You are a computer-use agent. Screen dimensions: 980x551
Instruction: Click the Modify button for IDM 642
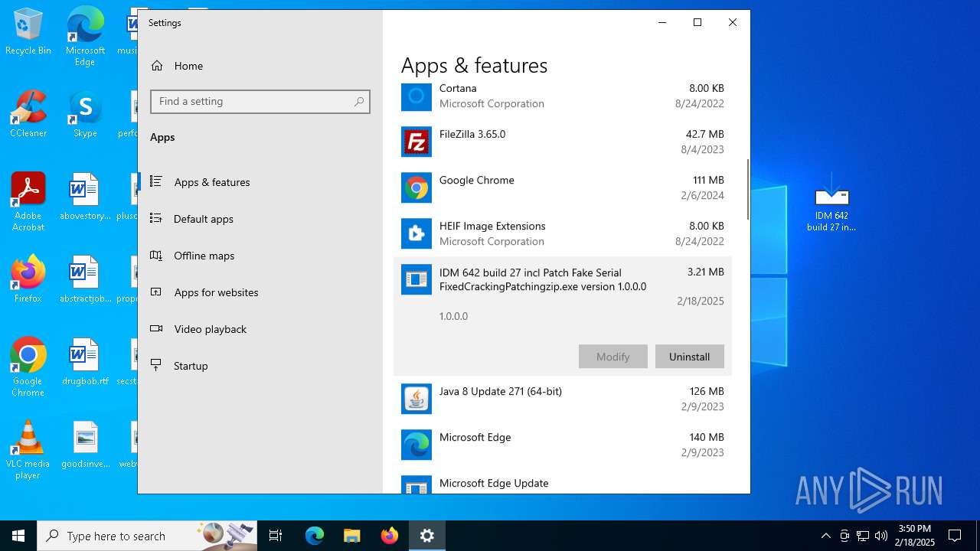coord(612,357)
